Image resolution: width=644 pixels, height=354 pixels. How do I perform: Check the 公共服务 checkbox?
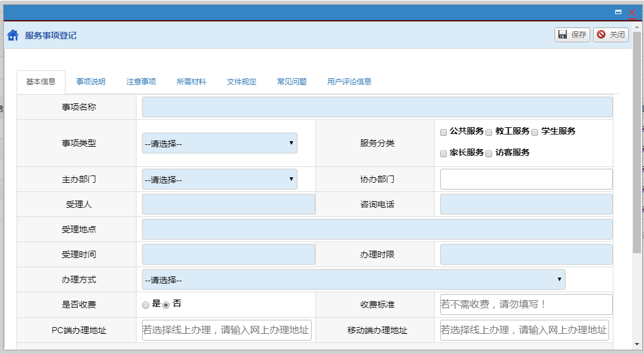click(443, 132)
